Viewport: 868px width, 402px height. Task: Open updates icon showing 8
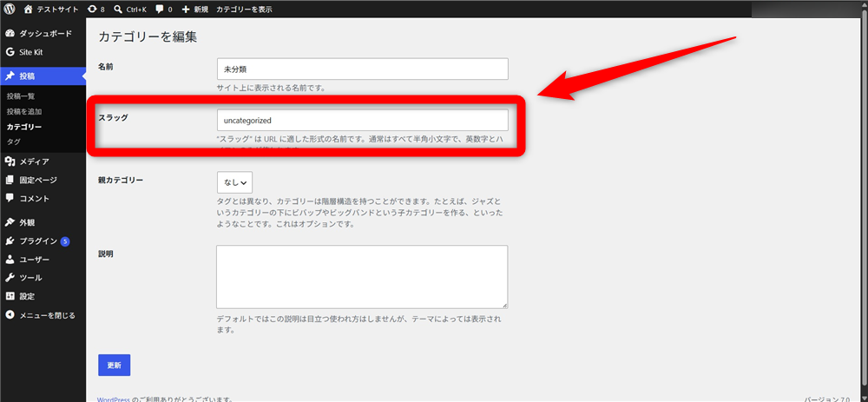[x=91, y=10]
